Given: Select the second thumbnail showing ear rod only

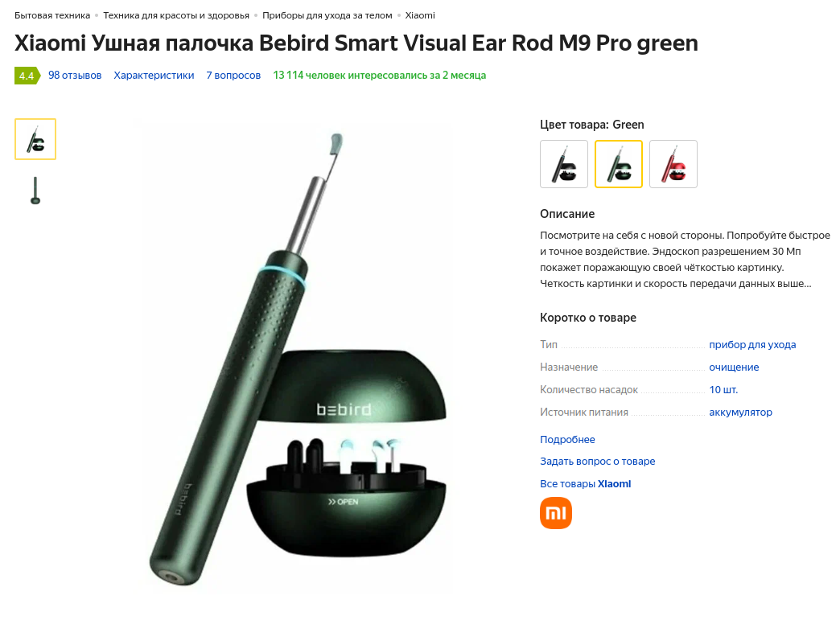Looking at the screenshot, I should 35,190.
